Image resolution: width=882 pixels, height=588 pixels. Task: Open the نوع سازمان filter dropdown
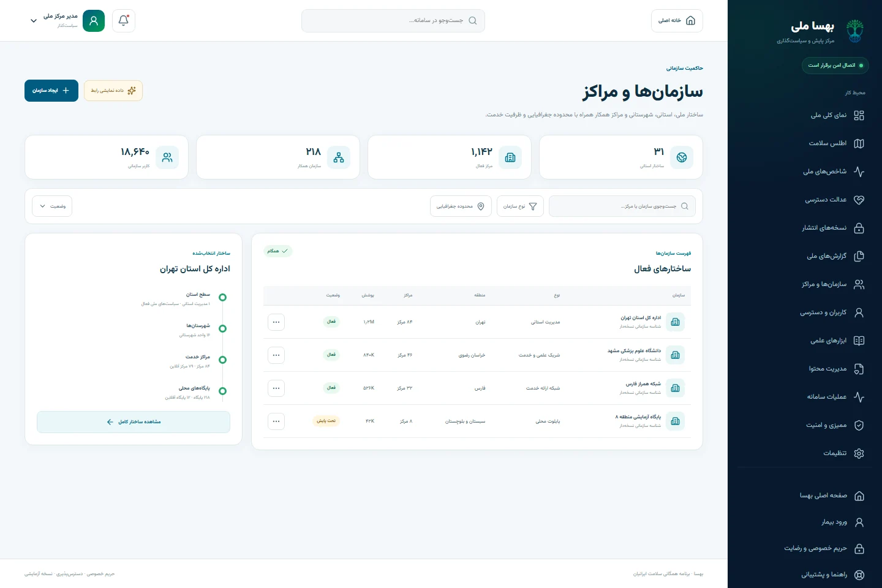coord(520,206)
